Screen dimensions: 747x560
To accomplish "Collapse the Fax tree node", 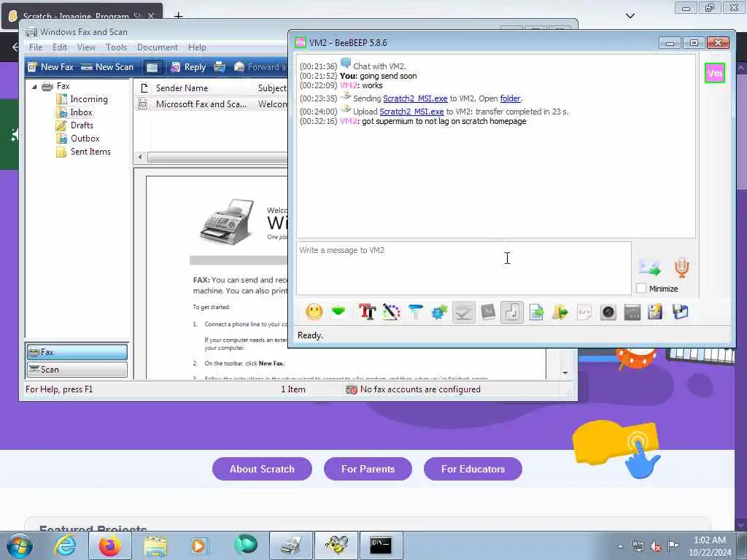I will point(34,87).
